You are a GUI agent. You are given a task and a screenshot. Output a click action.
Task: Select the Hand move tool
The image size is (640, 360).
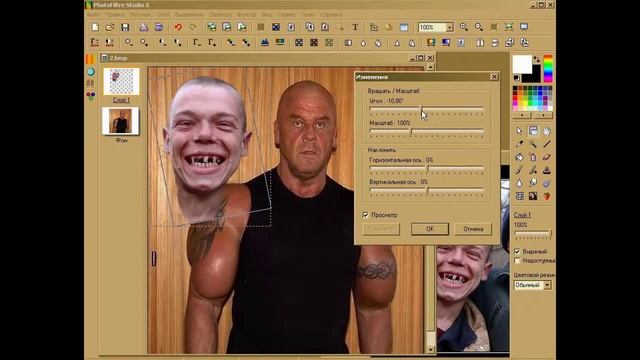point(547,131)
